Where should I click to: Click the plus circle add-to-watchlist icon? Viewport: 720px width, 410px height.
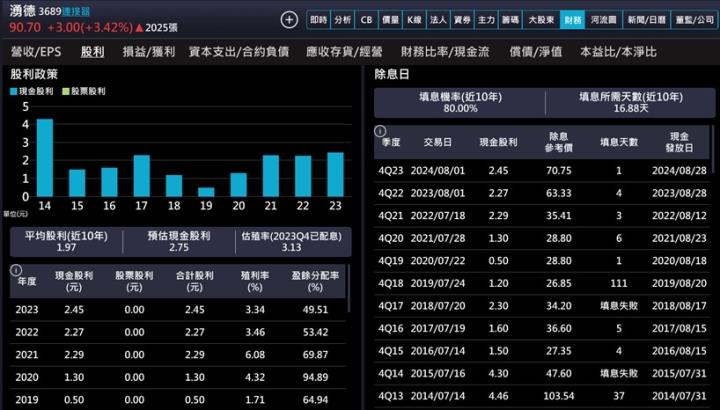tap(289, 20)
